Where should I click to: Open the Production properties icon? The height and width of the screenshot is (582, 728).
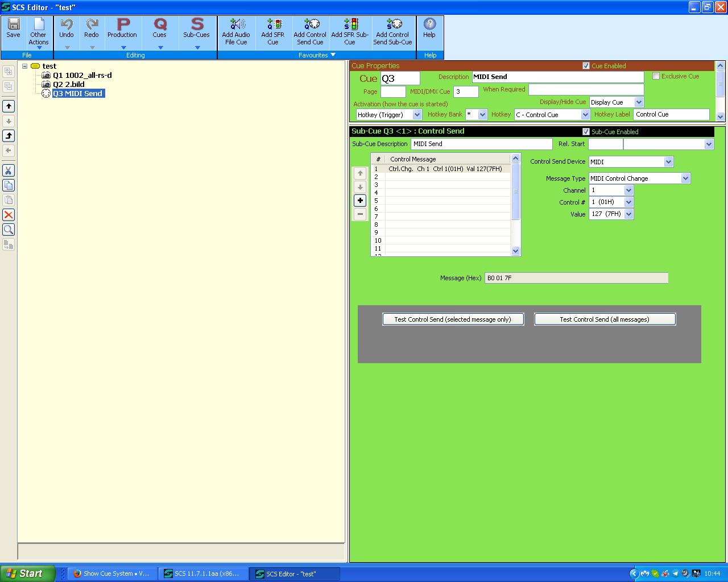pos(122,24)
